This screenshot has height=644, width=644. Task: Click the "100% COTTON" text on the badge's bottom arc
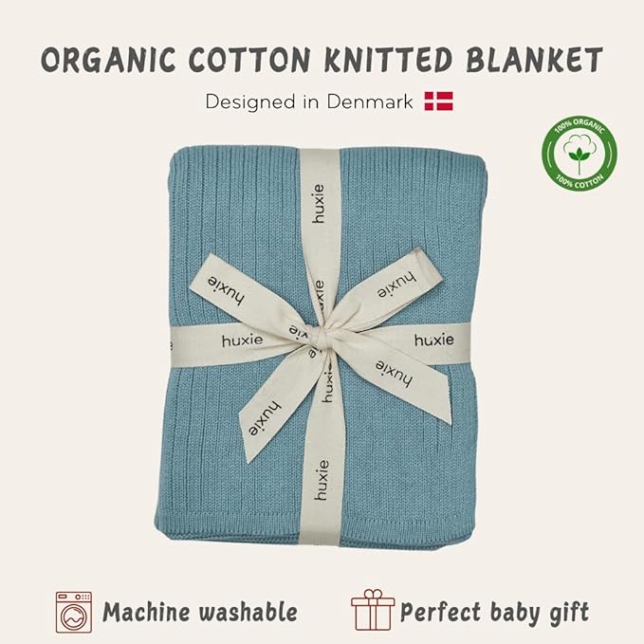coord(579,182)
